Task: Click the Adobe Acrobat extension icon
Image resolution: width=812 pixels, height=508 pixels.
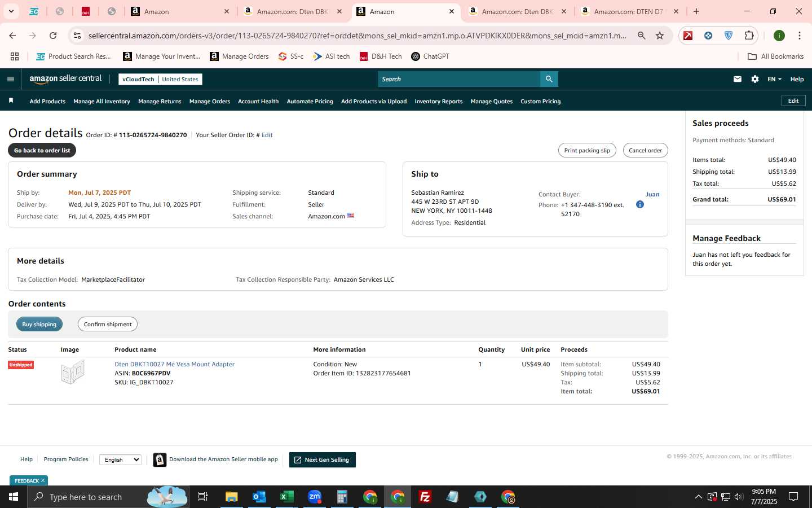Action: (x=688, y=36)
